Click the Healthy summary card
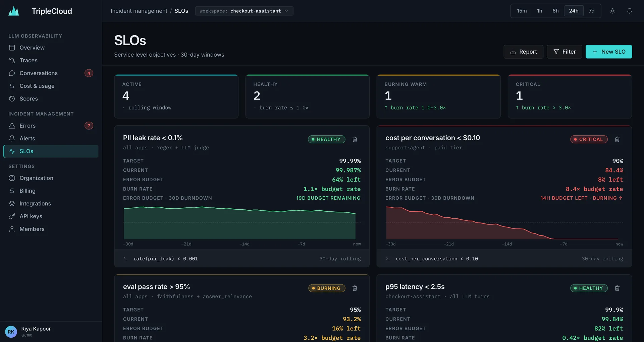The image size is (644, 342). click(x=308, y=96)
